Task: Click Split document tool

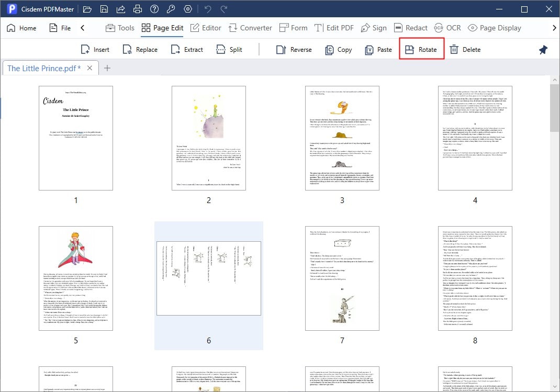Action: [229, 50]
